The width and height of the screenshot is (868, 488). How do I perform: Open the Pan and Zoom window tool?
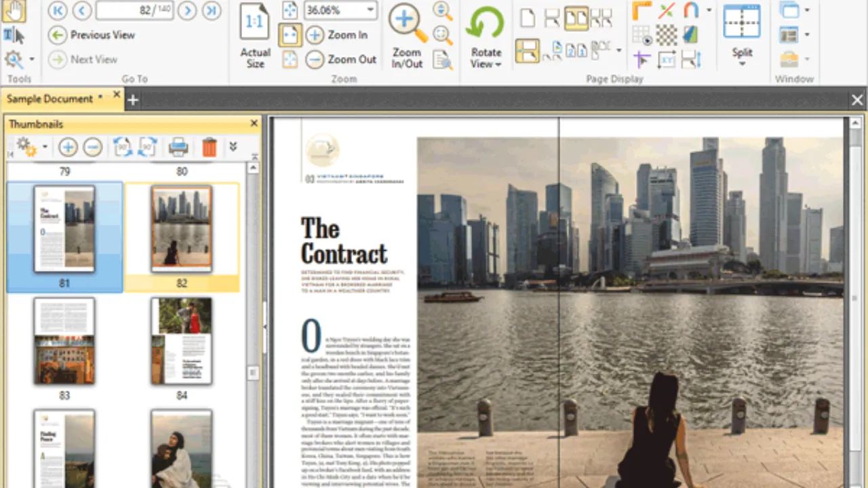click(442, 60)
